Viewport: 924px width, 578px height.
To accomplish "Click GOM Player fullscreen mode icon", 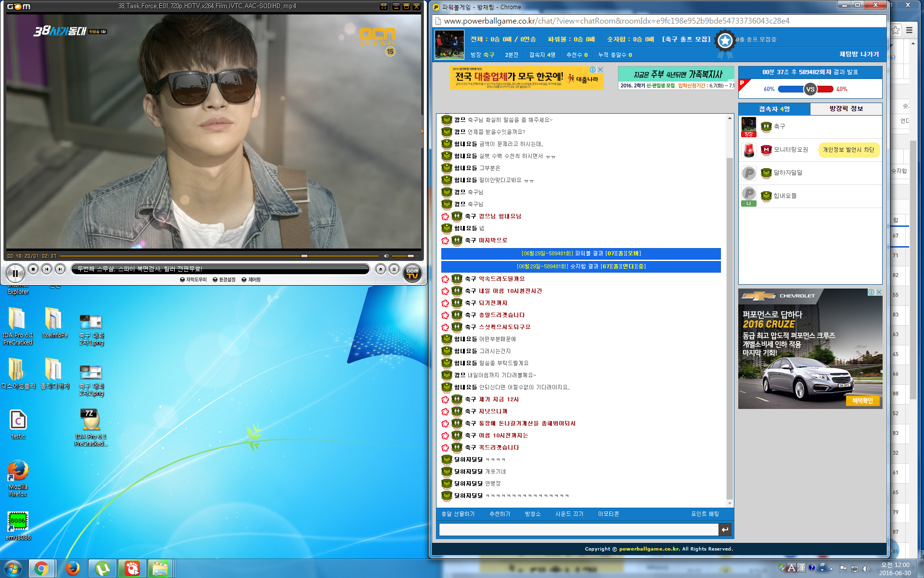I will (x=384, y=6).
